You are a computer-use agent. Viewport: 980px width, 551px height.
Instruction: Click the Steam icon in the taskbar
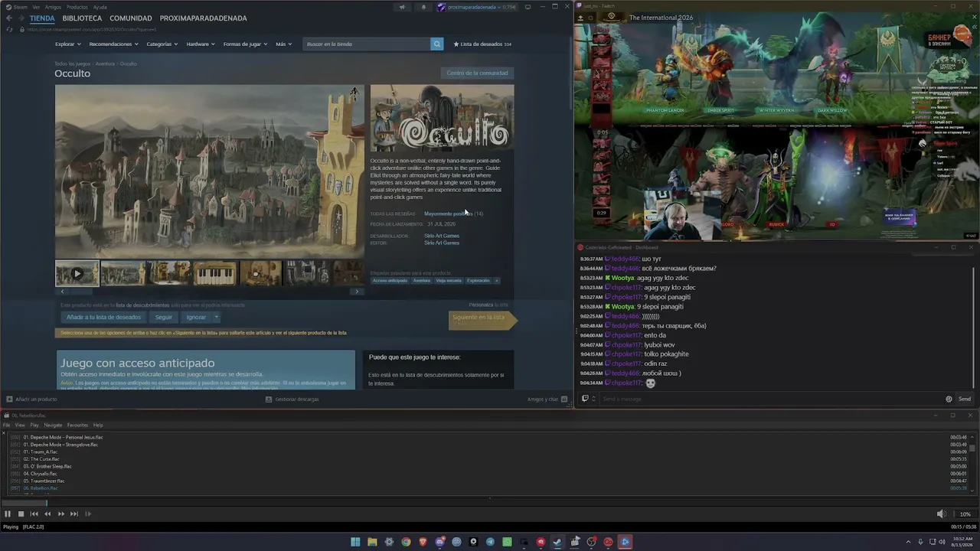pos(557,542)
